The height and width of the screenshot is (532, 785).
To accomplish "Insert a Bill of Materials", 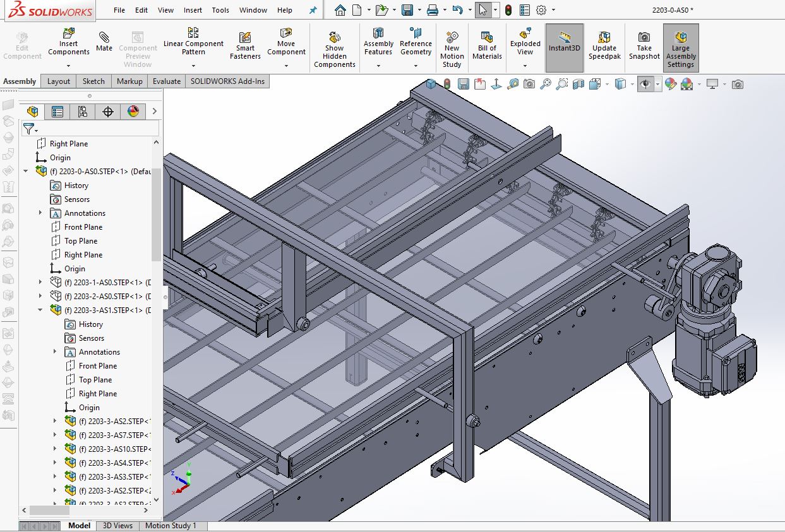I will [487, 46].
